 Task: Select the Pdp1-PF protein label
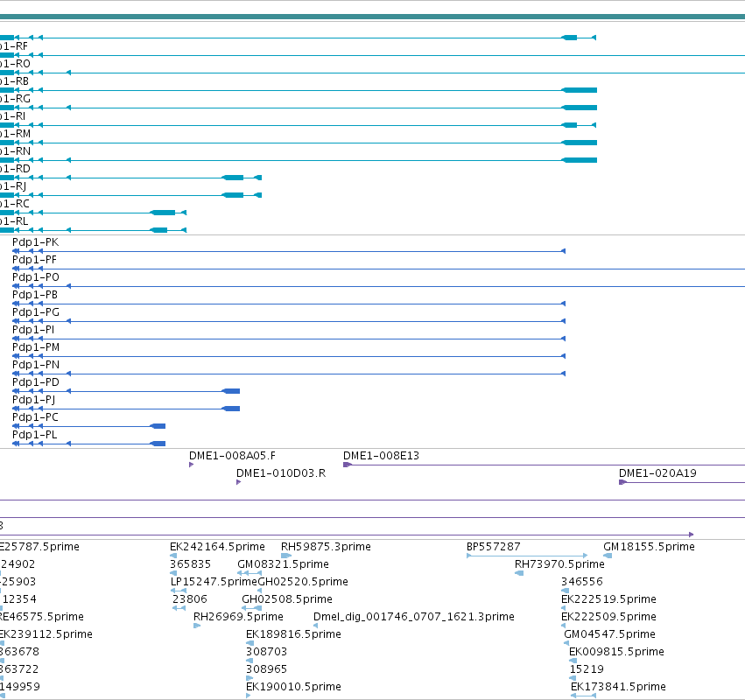click(34, 260)
